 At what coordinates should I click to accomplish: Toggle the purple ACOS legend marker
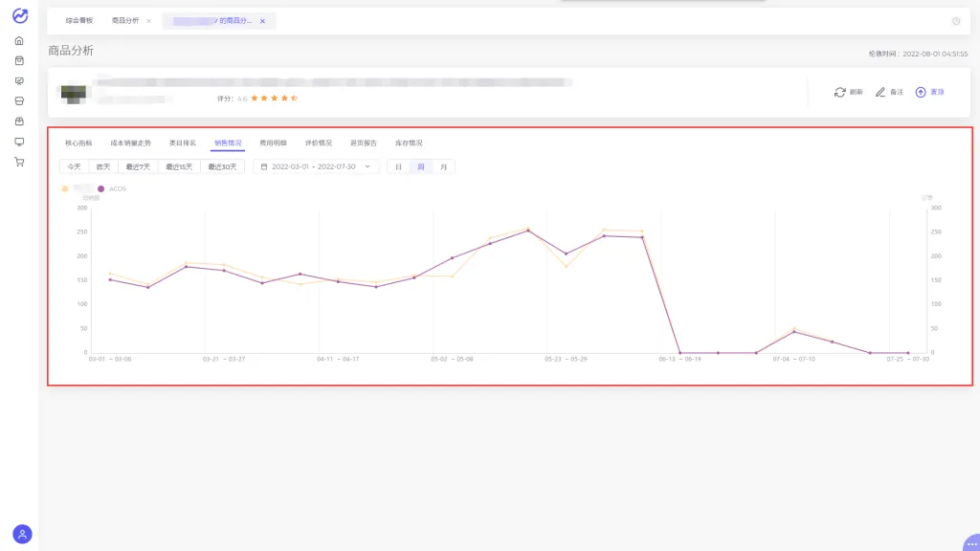point(100,188)
